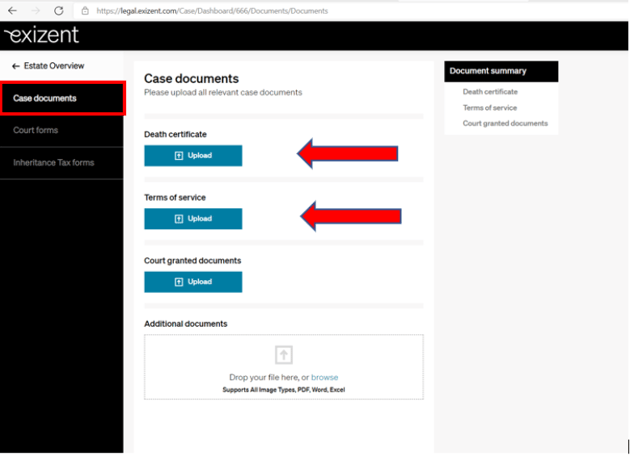Click the Terms of service section label

(x=175, y=197)
